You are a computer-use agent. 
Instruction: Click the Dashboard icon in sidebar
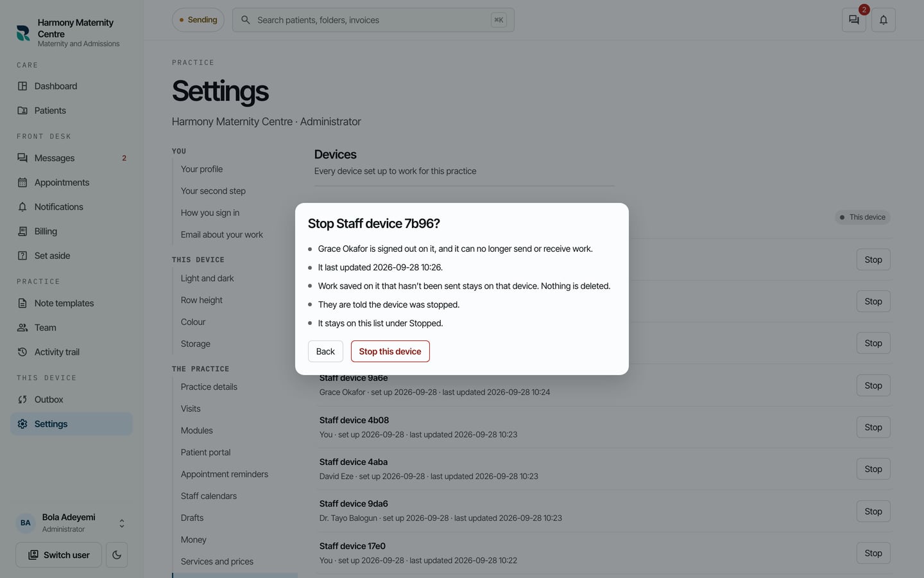click(x=22, y=86)
